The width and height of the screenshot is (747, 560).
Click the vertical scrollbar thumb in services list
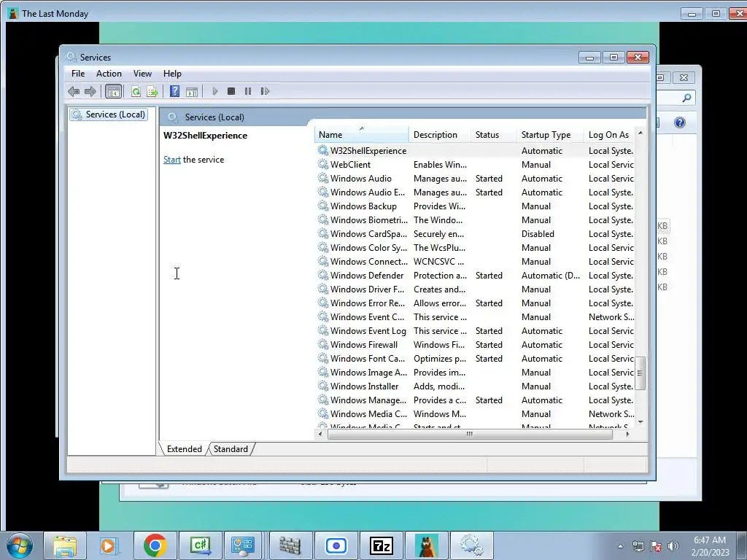tap(640, 373)
